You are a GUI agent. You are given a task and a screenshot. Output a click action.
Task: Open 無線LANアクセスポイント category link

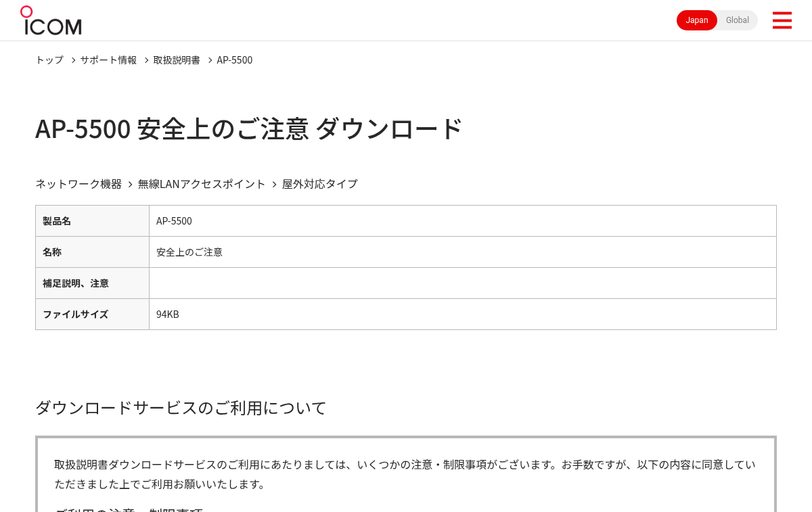(202, 184)
